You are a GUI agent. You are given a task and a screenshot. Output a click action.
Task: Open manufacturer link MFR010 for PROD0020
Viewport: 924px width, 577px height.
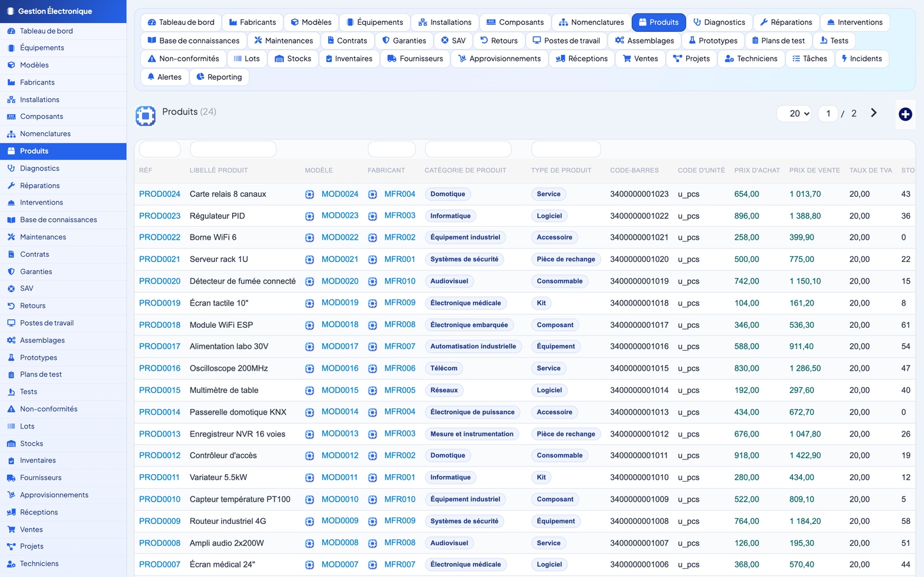[400, 281]
